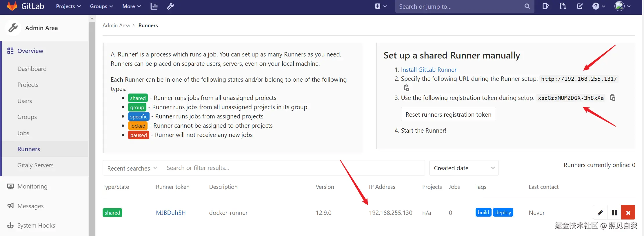Viewport: 644px width, 236px height.
Task: Expand the Recent searches dropdown
Action: click(132, 168)
